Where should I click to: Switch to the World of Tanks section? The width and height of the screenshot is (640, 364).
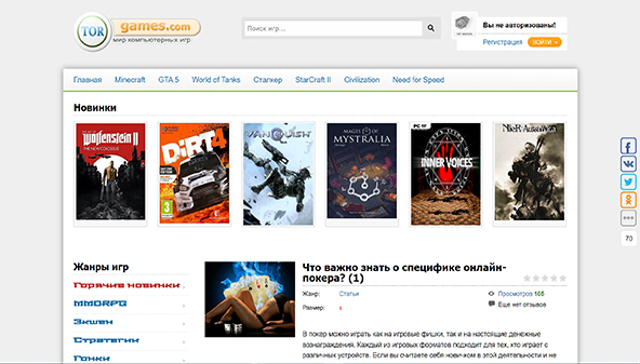[216, 80]
